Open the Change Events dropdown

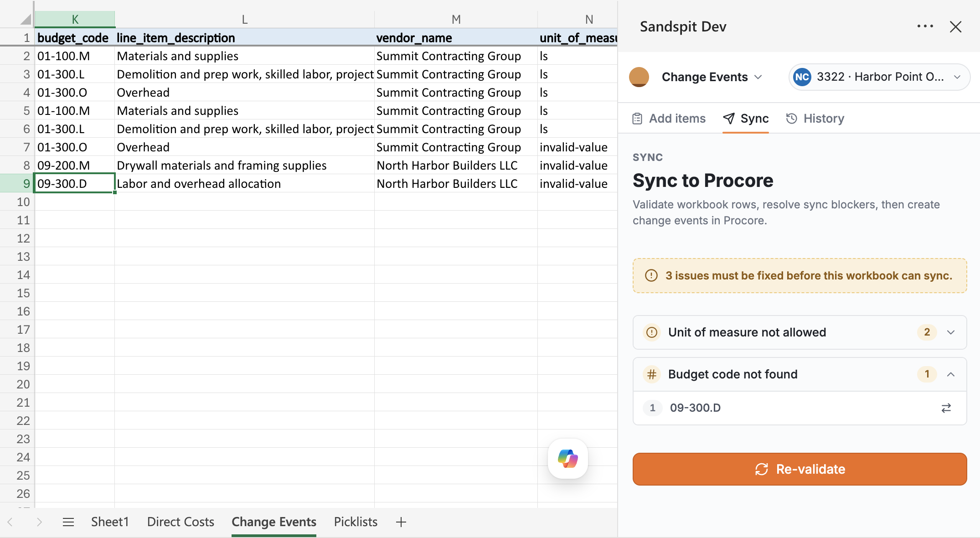[x=712, y=77]
